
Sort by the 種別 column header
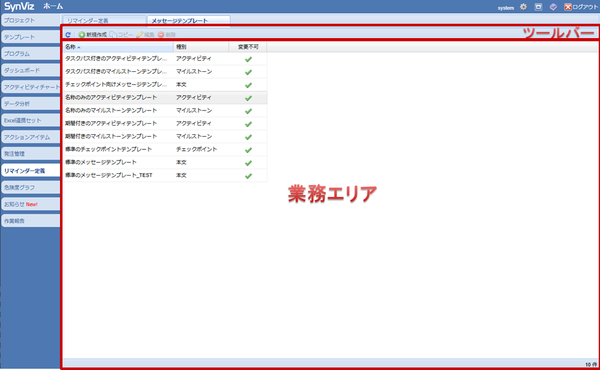click(201, 47)
